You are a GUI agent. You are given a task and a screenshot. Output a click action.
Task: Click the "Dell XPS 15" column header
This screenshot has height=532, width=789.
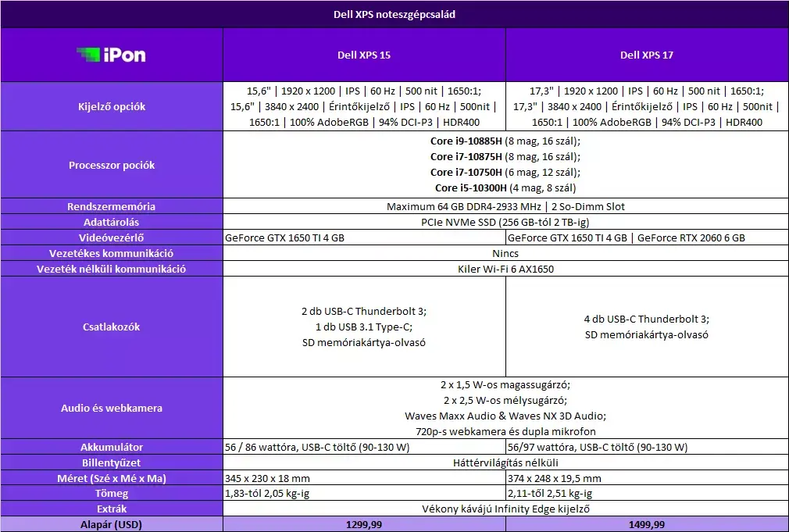tap(364, 55)
